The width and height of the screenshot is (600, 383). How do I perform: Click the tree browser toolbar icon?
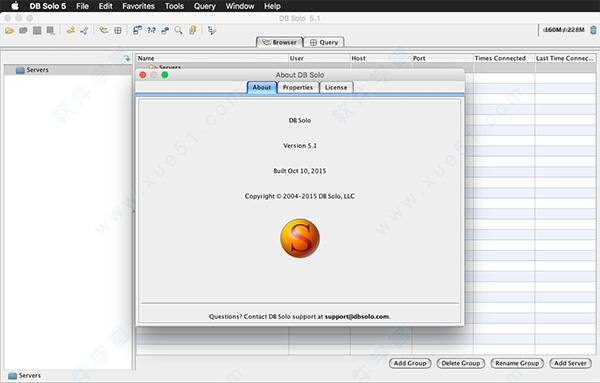pyautogui.click(x=104, y=30)
